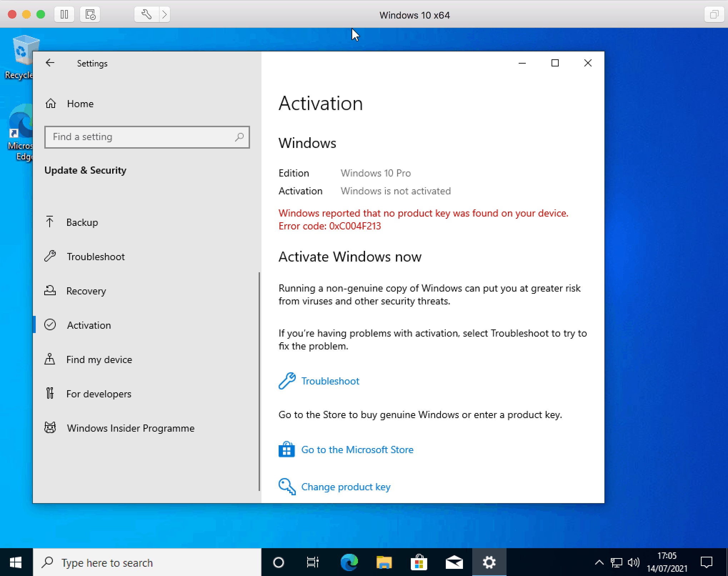
Task: Select Activation in the sidebar
Action: 89,325
